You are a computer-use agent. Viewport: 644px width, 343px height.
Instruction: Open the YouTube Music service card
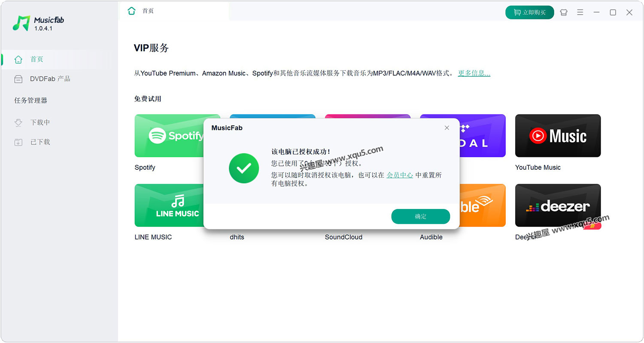coord(558,136)
